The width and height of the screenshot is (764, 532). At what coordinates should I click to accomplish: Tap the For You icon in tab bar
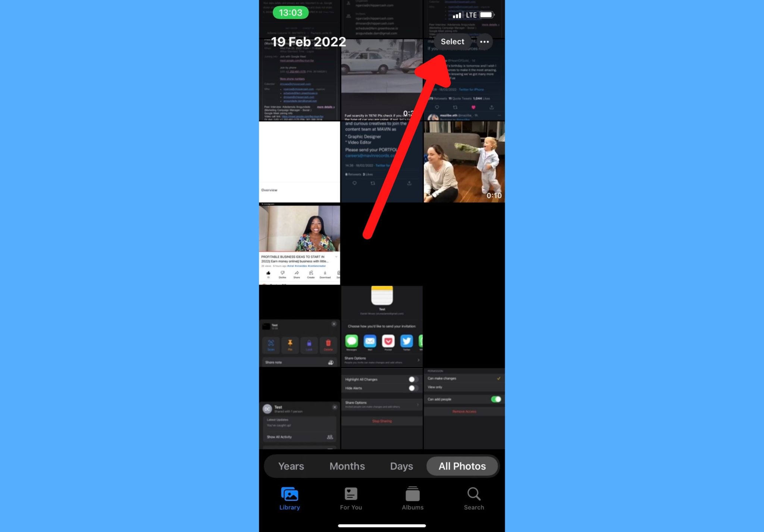351,498
